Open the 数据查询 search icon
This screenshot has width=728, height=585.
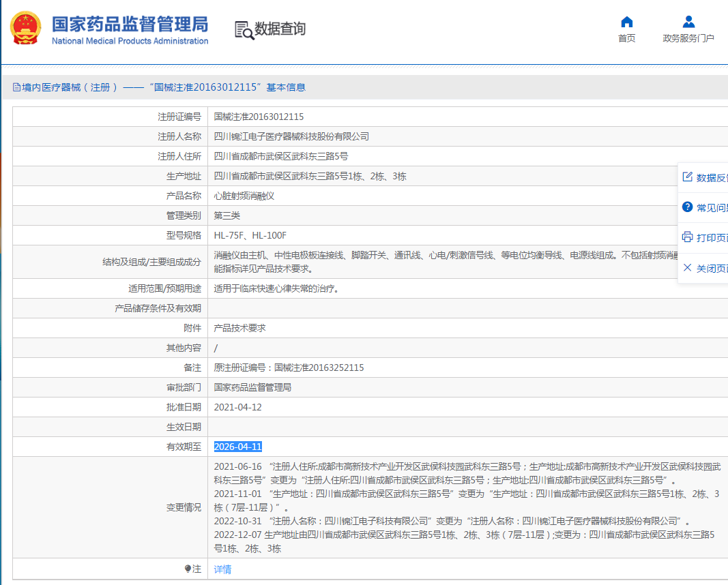(x=244, y=30)
